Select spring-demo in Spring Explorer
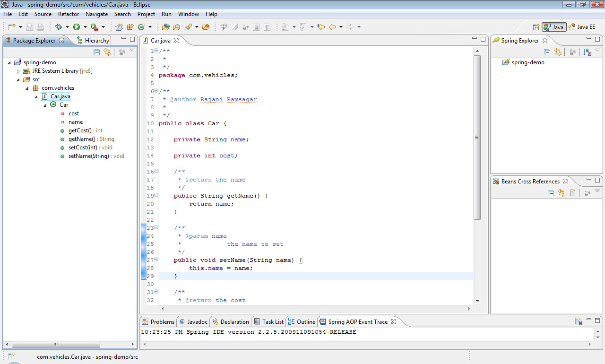Image resolution: width=605 pixels, height=364 pixels. click(x=528, y=62)
